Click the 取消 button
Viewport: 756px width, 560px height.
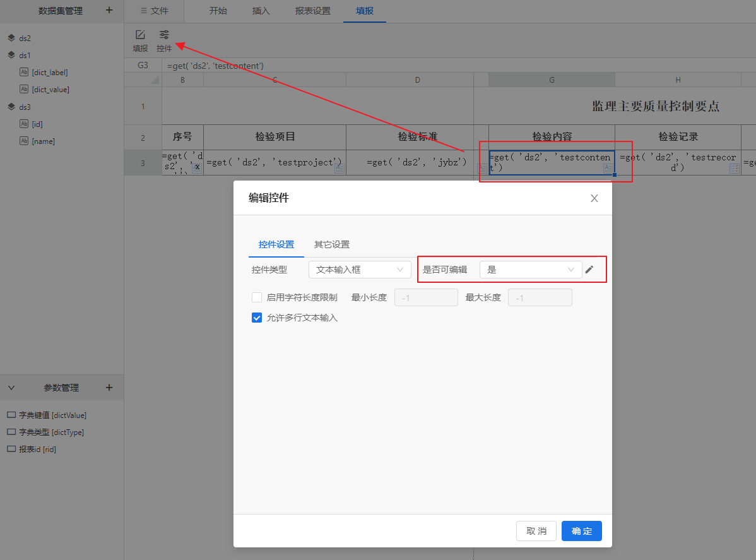tap(536, 531)
